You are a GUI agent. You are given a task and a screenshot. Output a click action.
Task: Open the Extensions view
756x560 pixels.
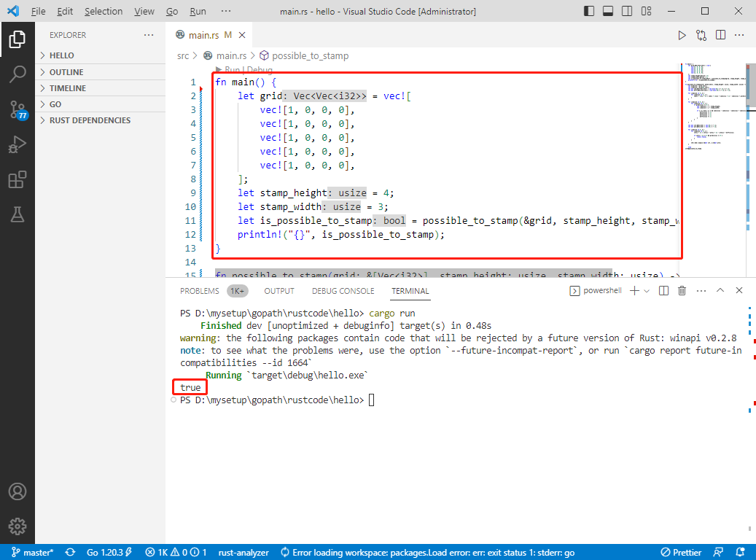tap(17, 179)
